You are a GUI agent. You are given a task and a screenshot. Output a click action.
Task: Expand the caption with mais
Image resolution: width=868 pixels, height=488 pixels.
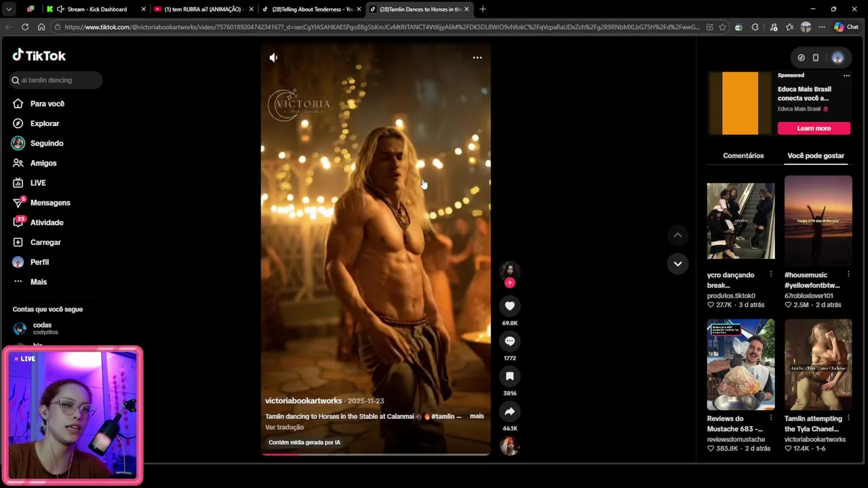click(477, 416)
